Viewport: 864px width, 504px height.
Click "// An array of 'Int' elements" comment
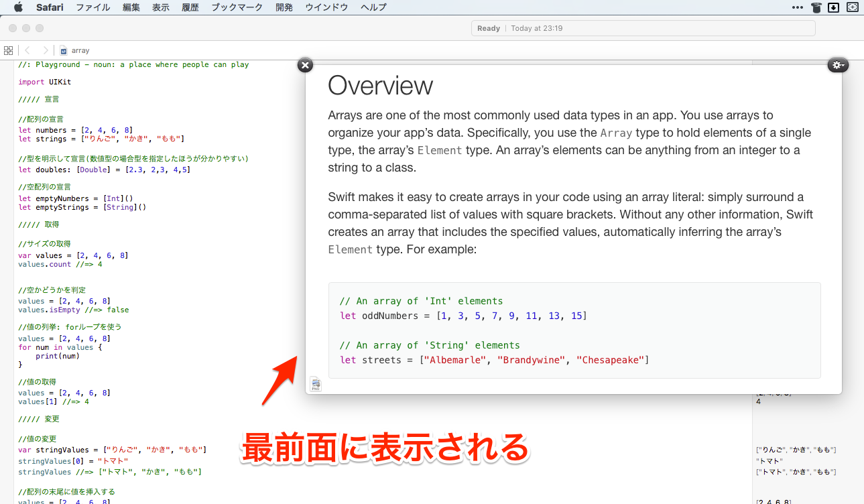pyautogui.click(x=421, y=301)
